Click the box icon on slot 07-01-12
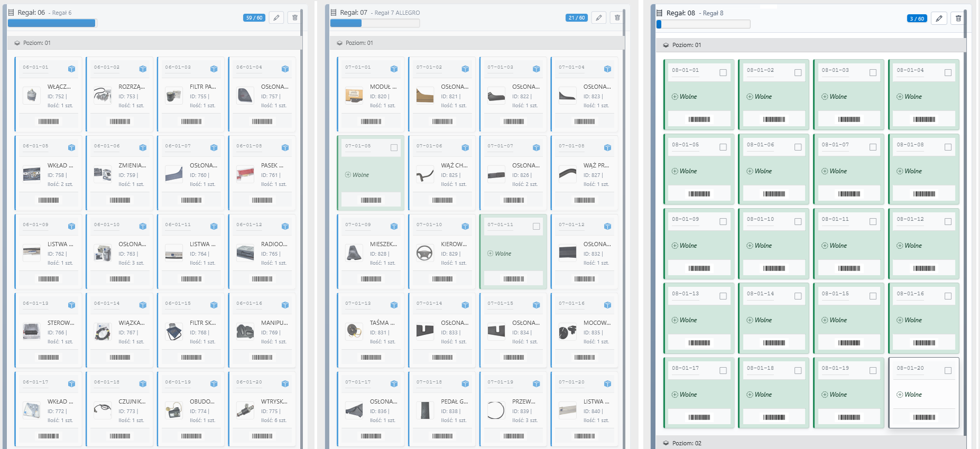This screenshot has height=449, width=980. click(607, 226)
